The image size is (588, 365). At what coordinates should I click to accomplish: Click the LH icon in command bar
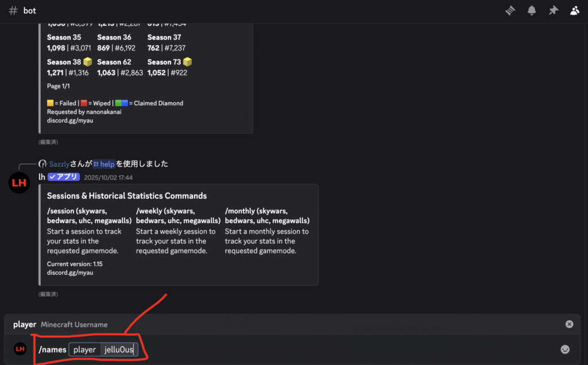point(20,349)
